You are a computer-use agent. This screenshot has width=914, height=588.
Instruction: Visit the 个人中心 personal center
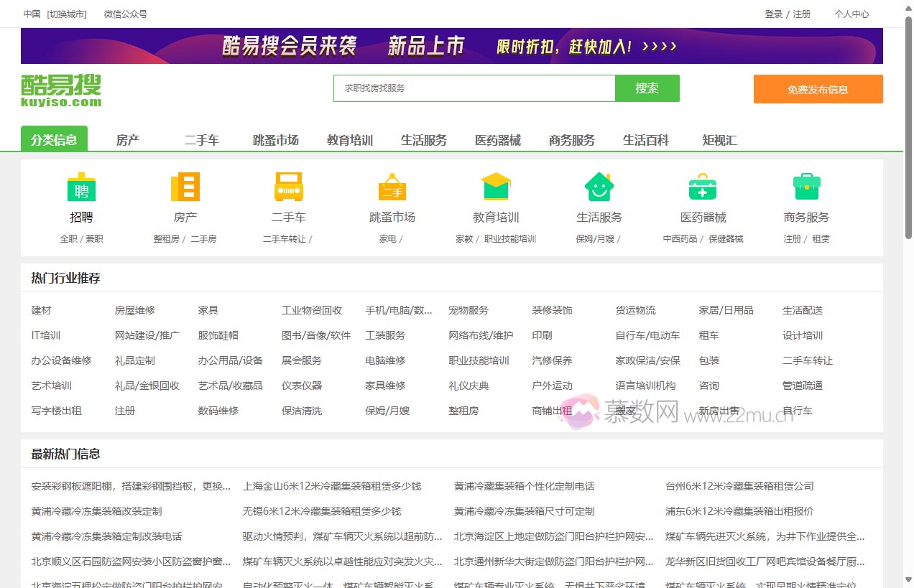[x=851, y=14]
